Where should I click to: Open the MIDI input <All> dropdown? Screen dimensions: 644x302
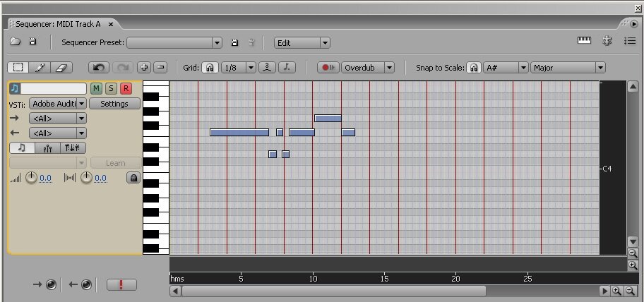coord(57,119)
